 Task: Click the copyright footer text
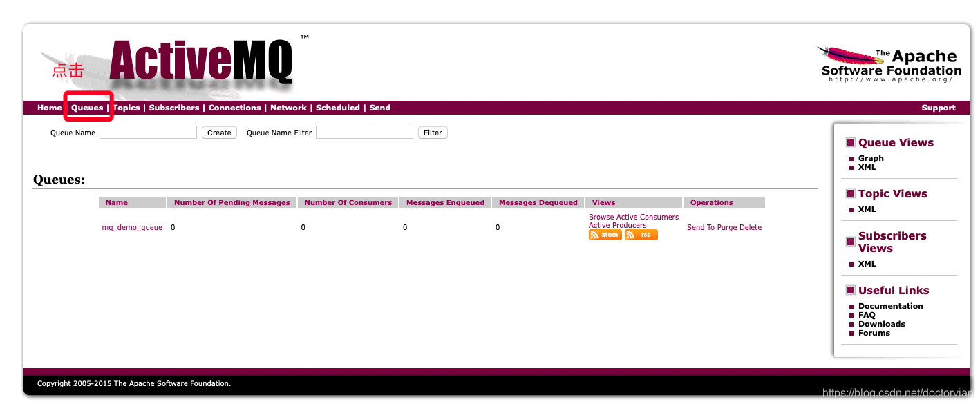point(134,383)
